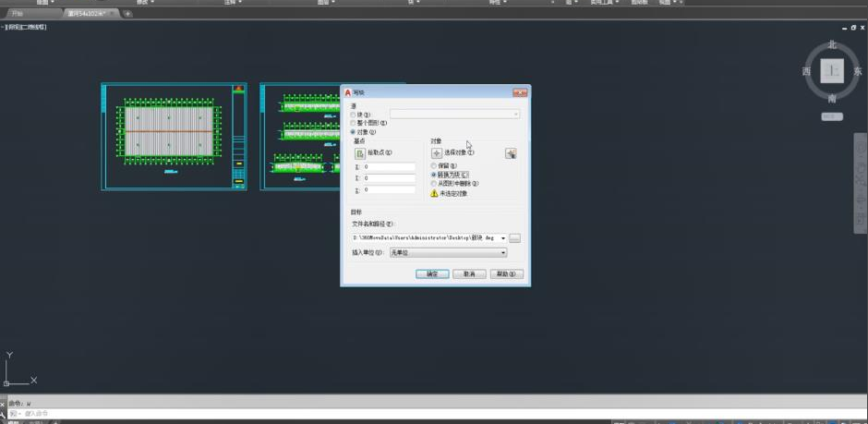Viewport: 868px width, 424px height.
Task: Click 东 east label on ViewCube compass
Action: [858, 71]
